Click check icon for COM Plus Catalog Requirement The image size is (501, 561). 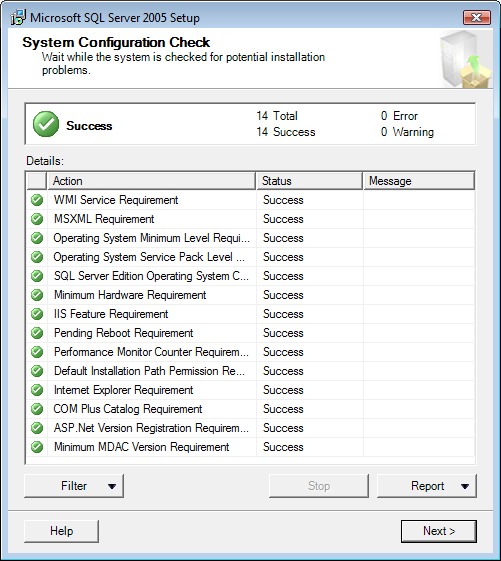click(37, 409)
